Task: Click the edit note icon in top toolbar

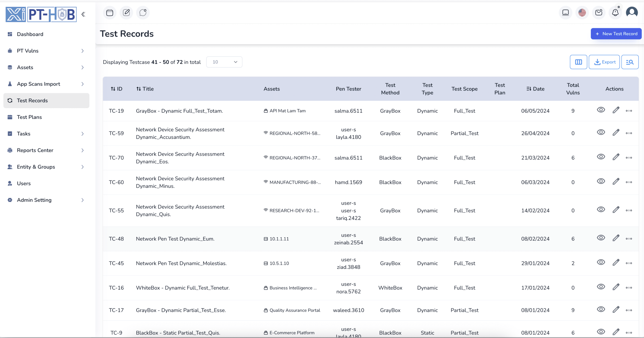Action: click(x=126, y=13)
